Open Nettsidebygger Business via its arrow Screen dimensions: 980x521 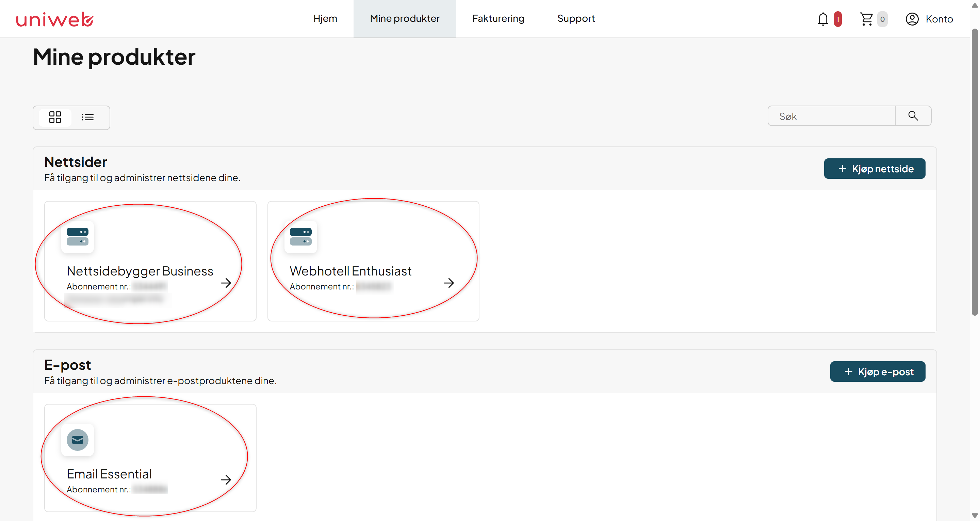coord(226,283)
